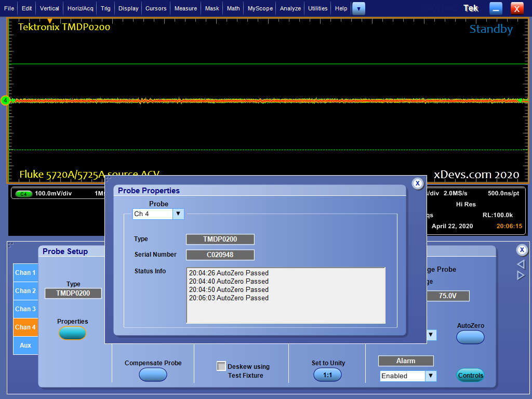Switch to the Chan 1 tab
Screen dimensions: 532x399
point(25,273)
